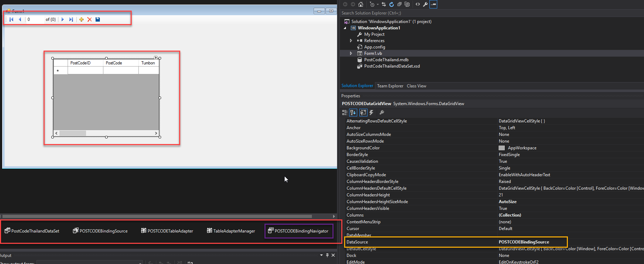
Task: Click the Refresh icon in Solution Explorer
Action: (x=392, y=4)
